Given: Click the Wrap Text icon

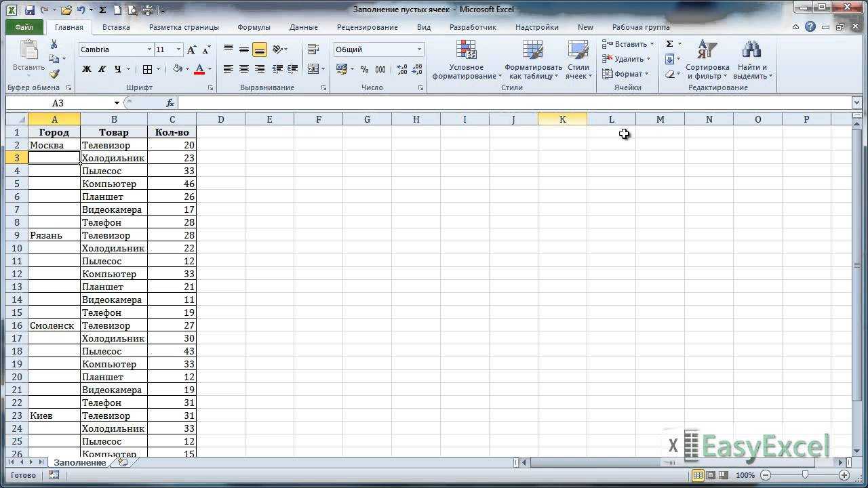Looking at the screenshot, I should [x=313, y=49].
